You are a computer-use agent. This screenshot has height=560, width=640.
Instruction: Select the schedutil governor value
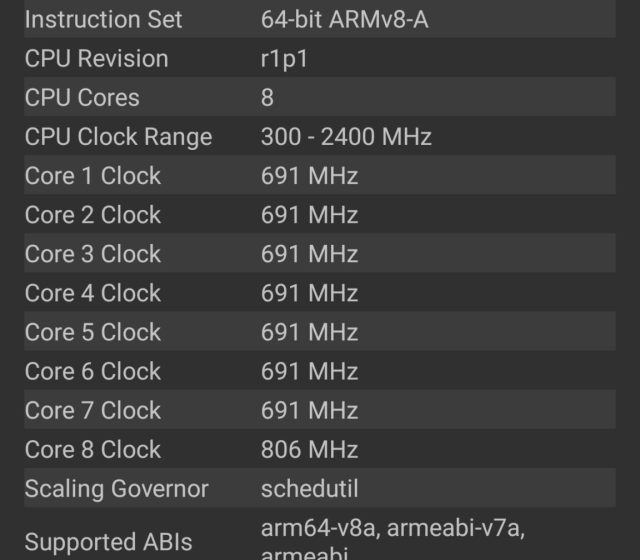coord(309,488)
